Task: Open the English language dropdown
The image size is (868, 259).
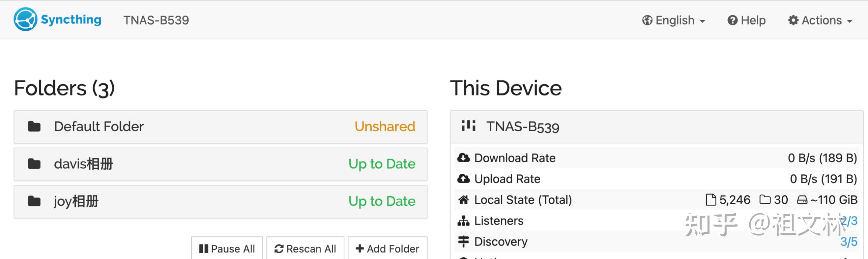Action: (x=674, y=20)
